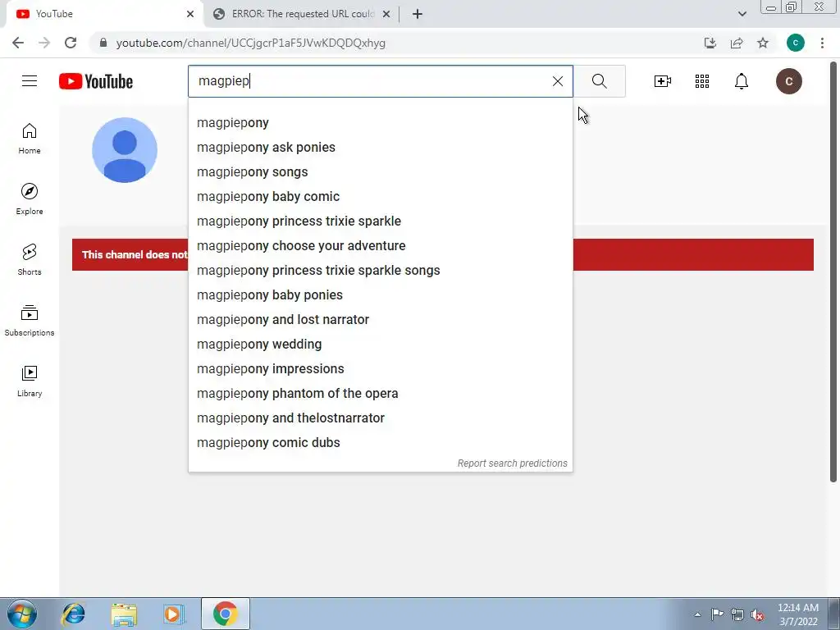This screenshot has width=840, height=630.
Task: Close the ERROR tab
Action: (386, 14)
